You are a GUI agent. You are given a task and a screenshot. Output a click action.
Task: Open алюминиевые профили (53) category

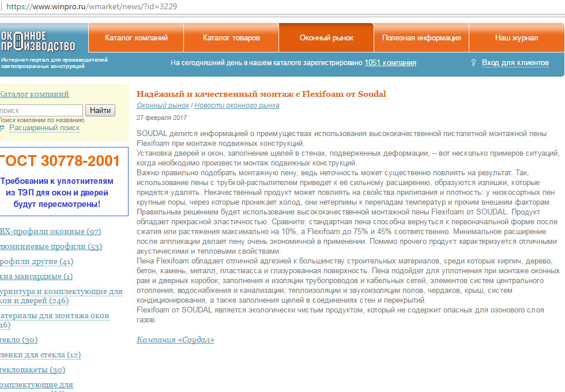[x=51, y=247]
